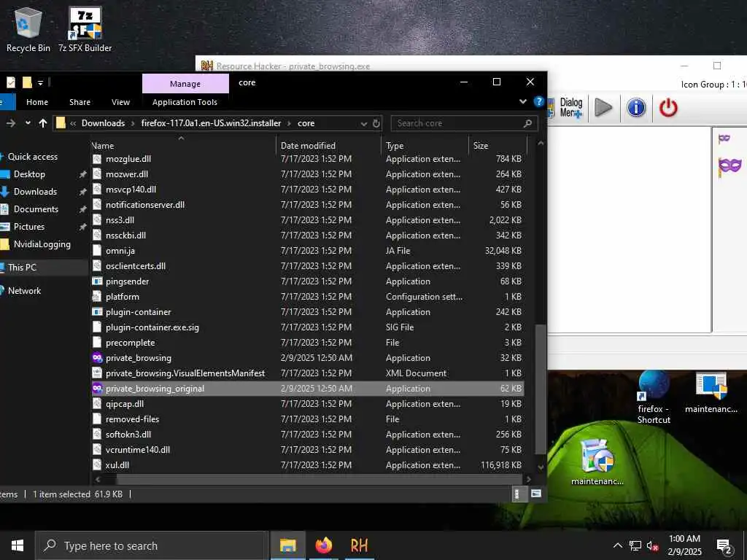The height and width of the screenshot is (560, 747).
Task: Click Downloads in the address breadcrumb
Action: (103, 123)
